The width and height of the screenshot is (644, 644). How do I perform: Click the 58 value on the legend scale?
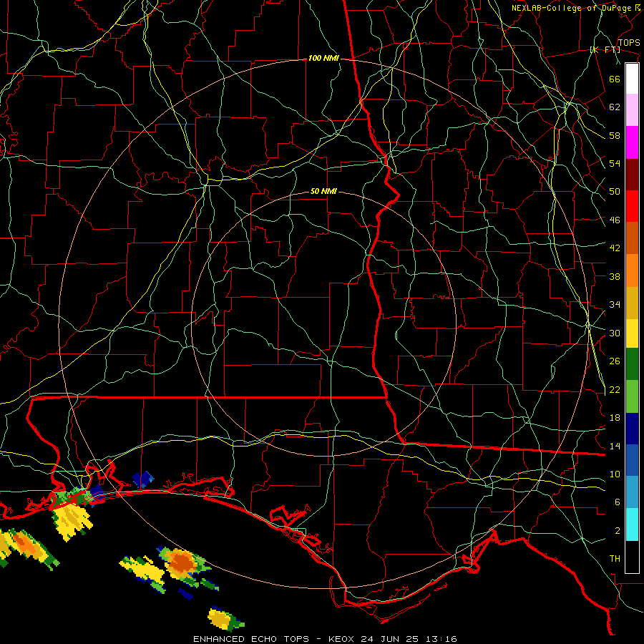pyautogui.click(x=615, y=135)
